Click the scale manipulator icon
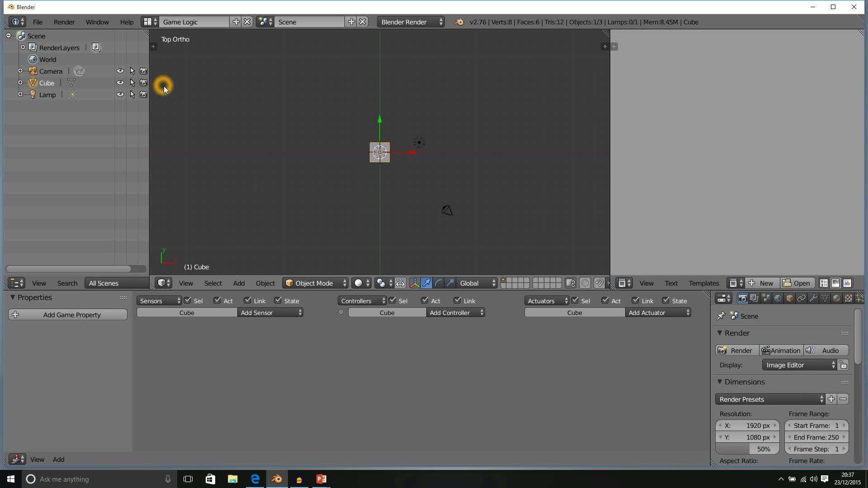 pyautogui.click(x=450, y=283)
